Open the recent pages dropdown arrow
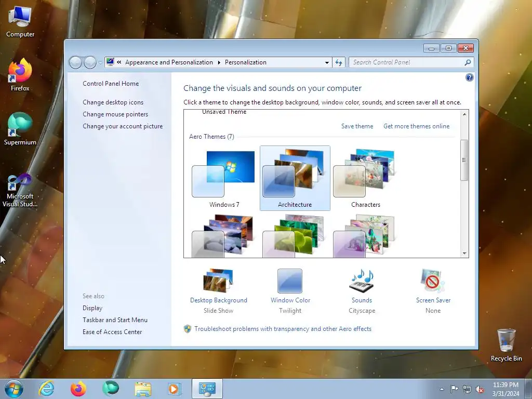532x399 pixels. (x=100, y=62)
